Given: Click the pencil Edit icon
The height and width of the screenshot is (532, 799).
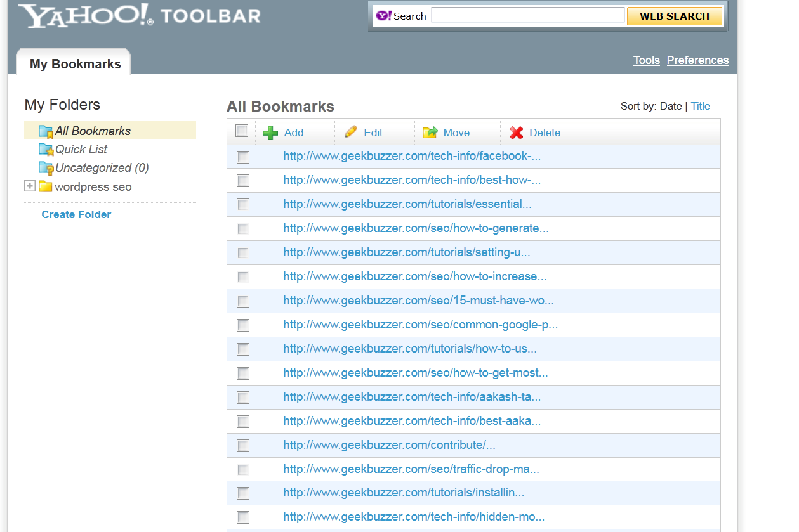Looking at the screenshot, I should 351,132.
